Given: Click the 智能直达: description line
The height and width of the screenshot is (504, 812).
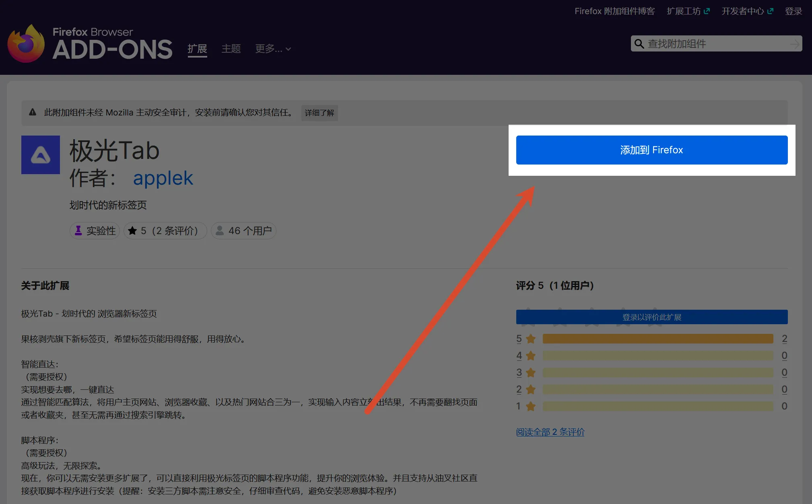Looking at the screenshot, I should point(40,364).
